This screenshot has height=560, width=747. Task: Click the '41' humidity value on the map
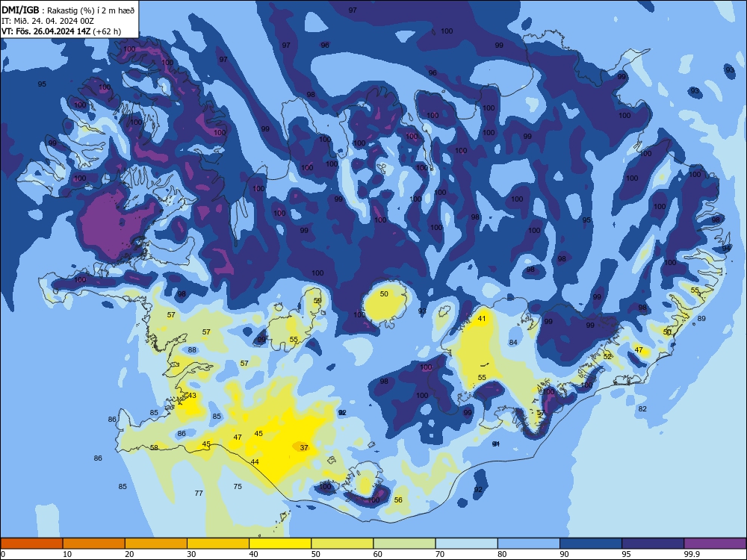(482, 319)
